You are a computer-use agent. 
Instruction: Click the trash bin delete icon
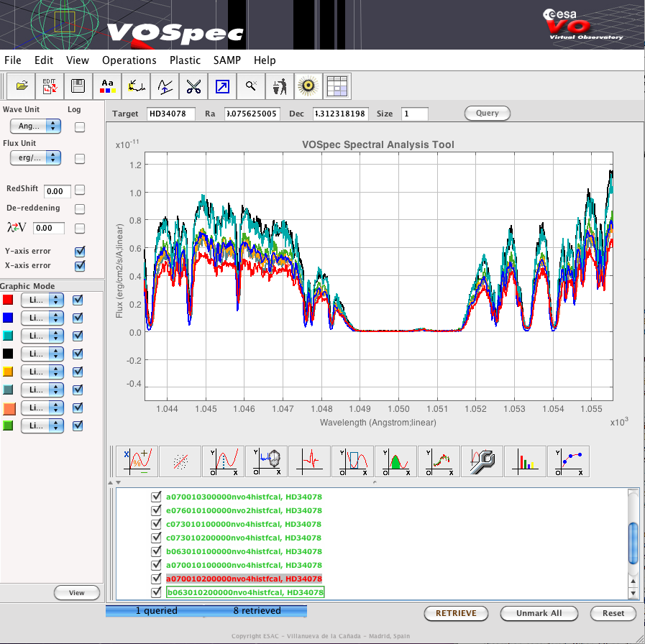(280, 86)
